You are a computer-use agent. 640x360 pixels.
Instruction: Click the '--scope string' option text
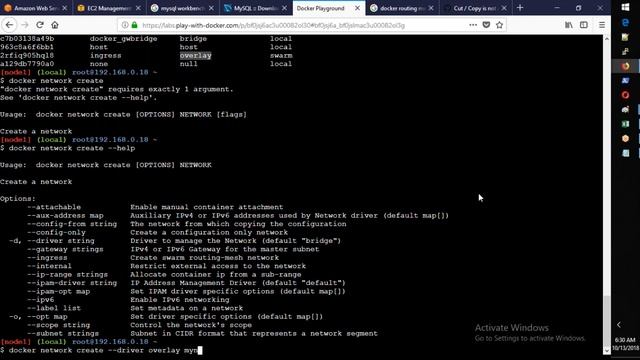pos(58,325)
